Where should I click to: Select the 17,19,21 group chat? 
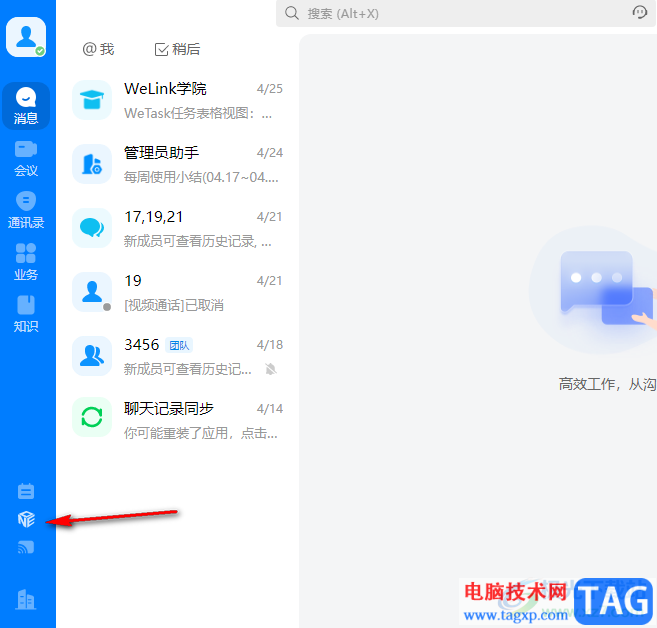coord(178,228)
